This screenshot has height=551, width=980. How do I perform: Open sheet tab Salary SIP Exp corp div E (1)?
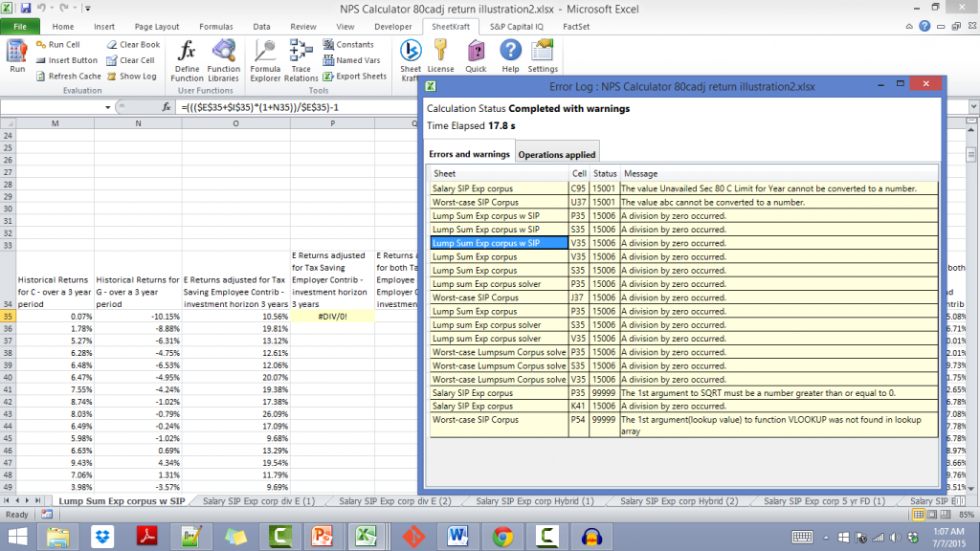tap(258, 501)
